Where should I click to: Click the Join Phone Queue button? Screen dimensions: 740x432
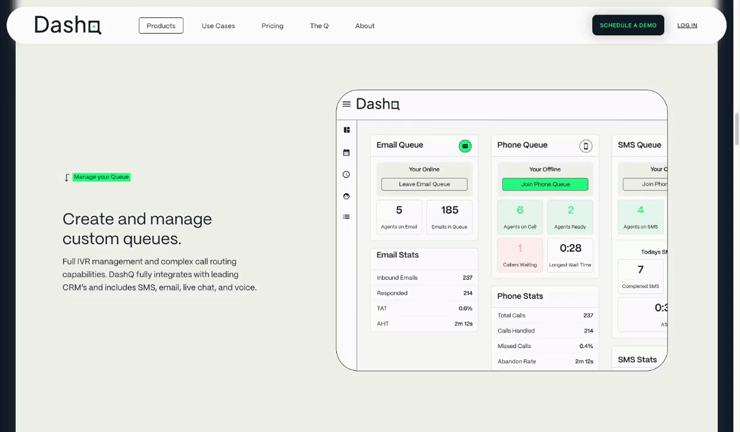click(545, 184)
